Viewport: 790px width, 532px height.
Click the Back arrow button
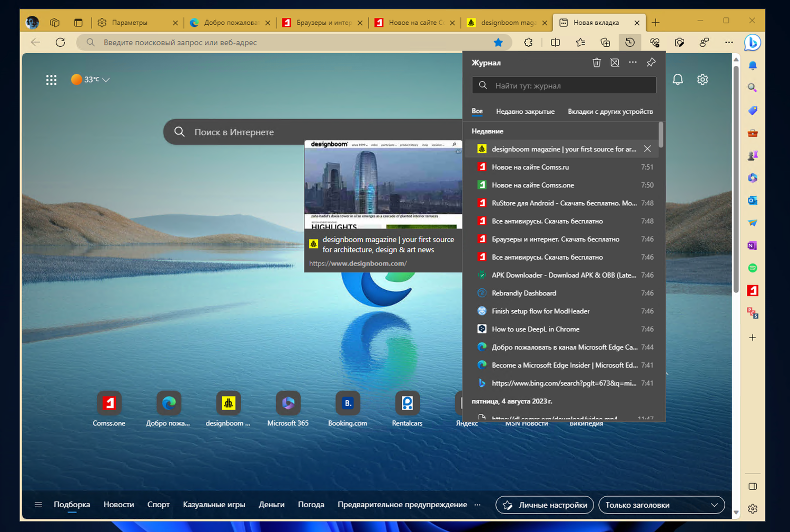click(35, 43)
